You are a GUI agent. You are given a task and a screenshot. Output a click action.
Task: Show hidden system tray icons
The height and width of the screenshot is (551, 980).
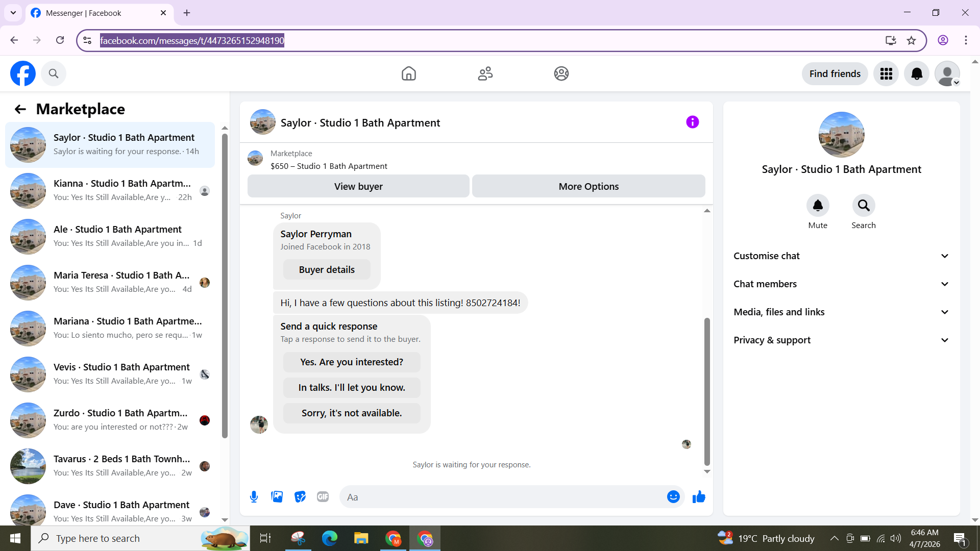click(x=834, y=538)
